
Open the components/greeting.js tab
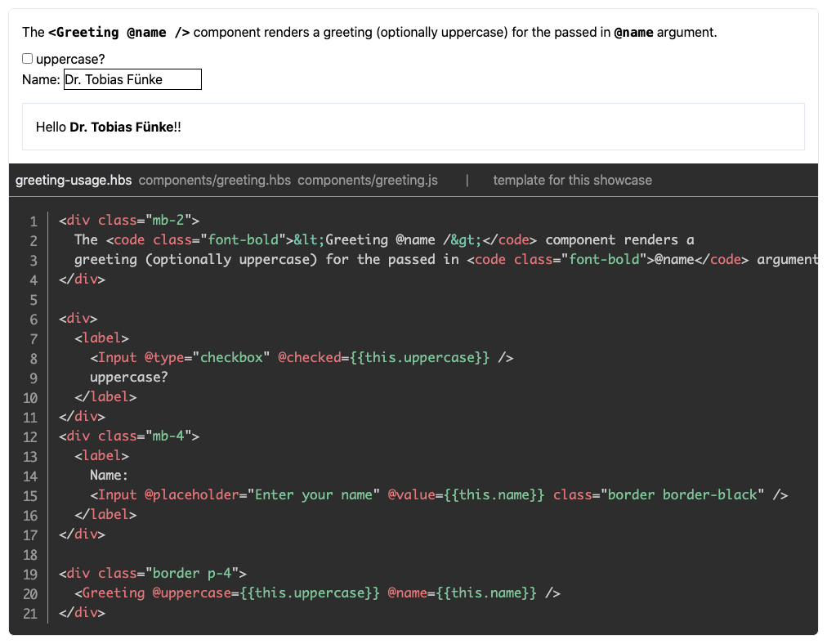pyautogui.click(x=368, y=181)
